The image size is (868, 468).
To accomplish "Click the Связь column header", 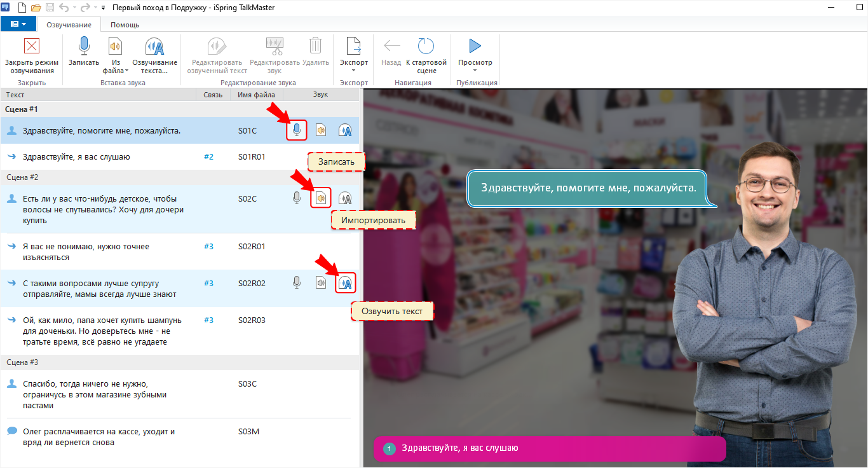I will point(213,95).
